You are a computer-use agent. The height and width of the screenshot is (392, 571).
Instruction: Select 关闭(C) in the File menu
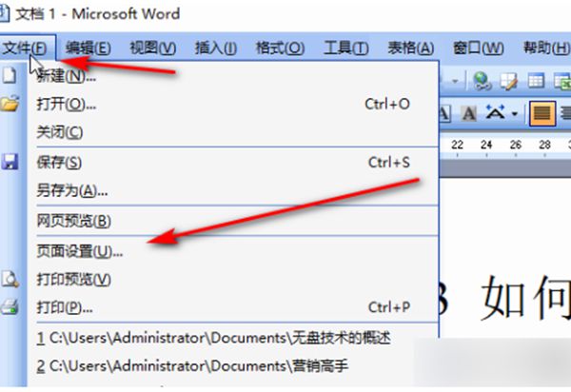233,131
